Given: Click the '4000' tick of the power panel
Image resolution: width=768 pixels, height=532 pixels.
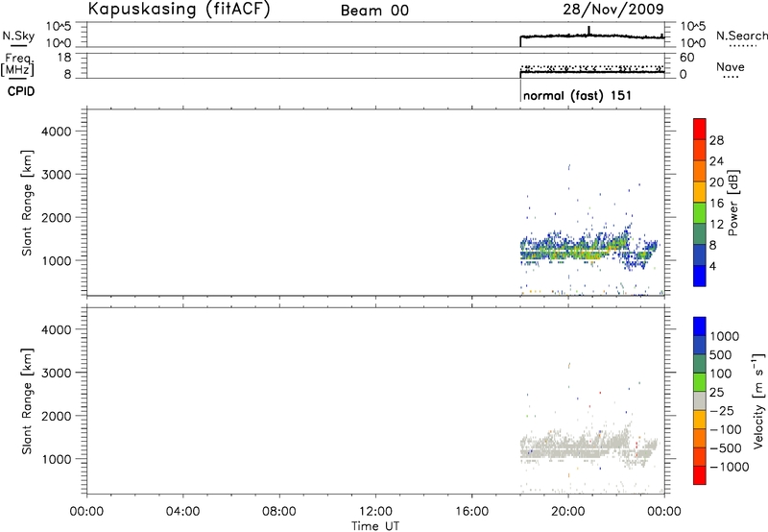Looking at the screenshot, I should click(x=57, y=132).
